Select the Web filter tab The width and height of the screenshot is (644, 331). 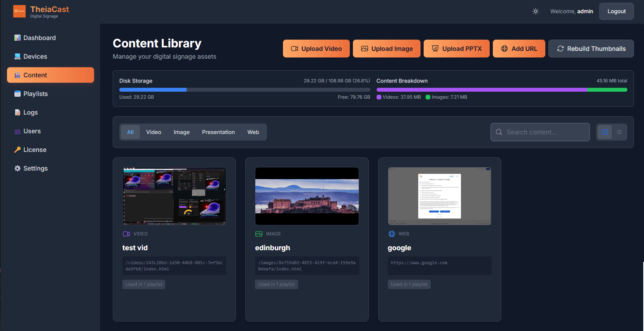point(253,132)
